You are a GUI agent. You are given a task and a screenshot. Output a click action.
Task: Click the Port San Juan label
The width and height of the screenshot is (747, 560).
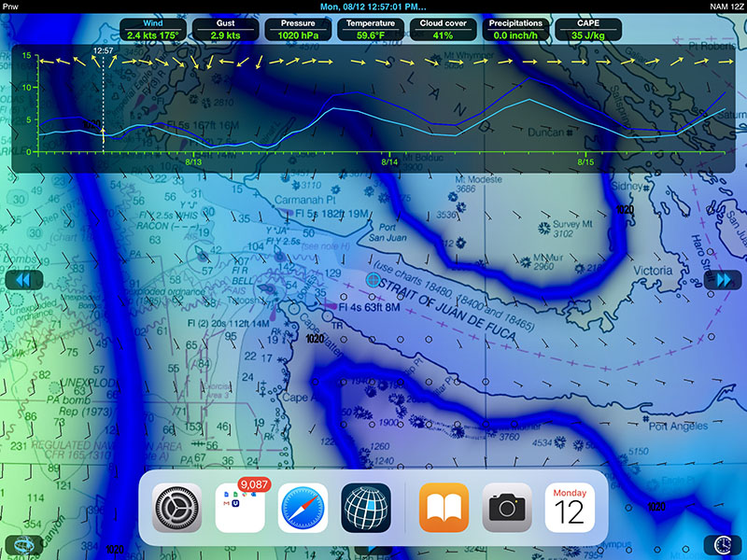(x=388, y=232)
